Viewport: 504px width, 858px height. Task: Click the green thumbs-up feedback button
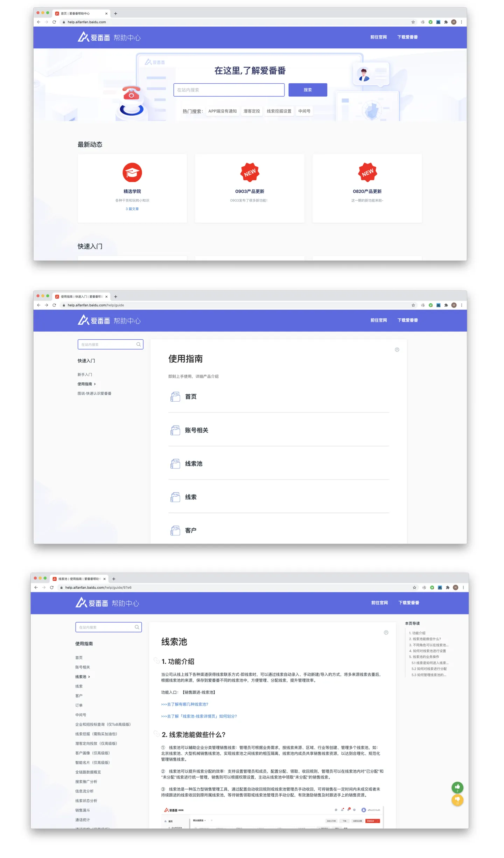457,788
